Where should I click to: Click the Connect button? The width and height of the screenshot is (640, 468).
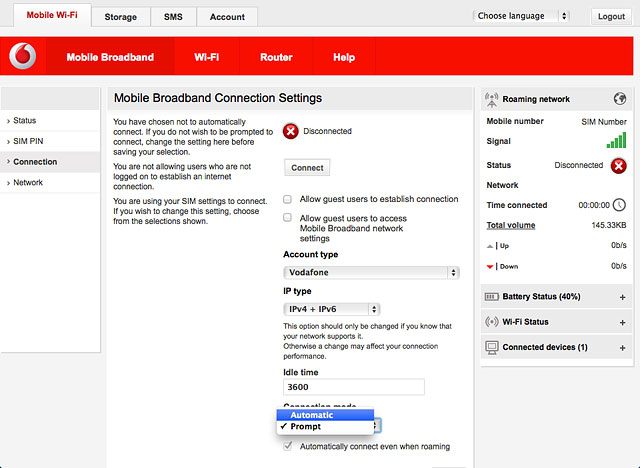(x=307, y=168)
